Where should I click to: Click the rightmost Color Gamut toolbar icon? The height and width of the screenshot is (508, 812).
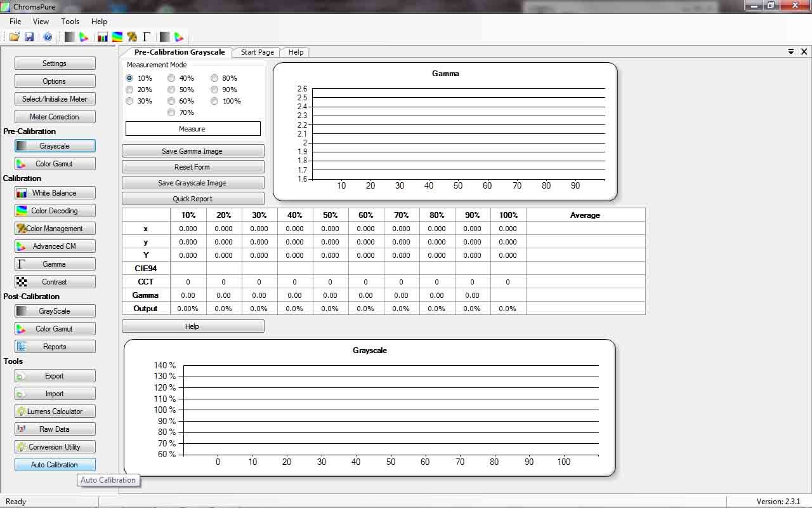(180, 37)
